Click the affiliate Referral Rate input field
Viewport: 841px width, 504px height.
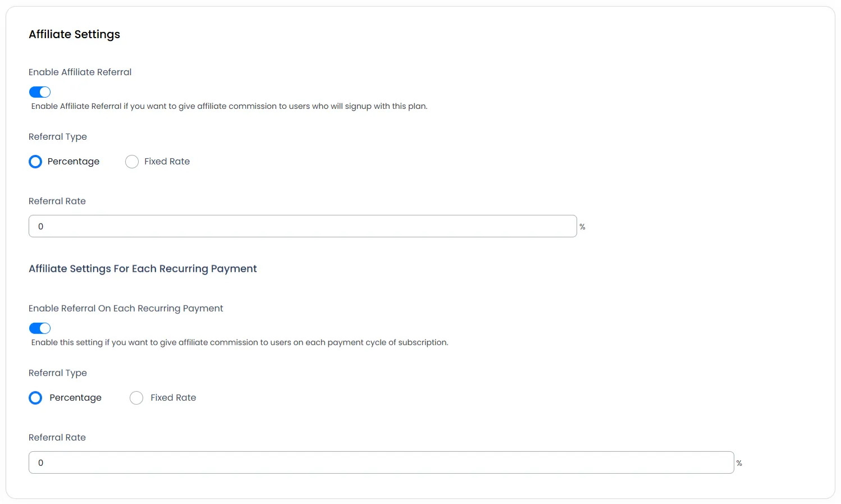pyautogui.click(x=303, y=226)
